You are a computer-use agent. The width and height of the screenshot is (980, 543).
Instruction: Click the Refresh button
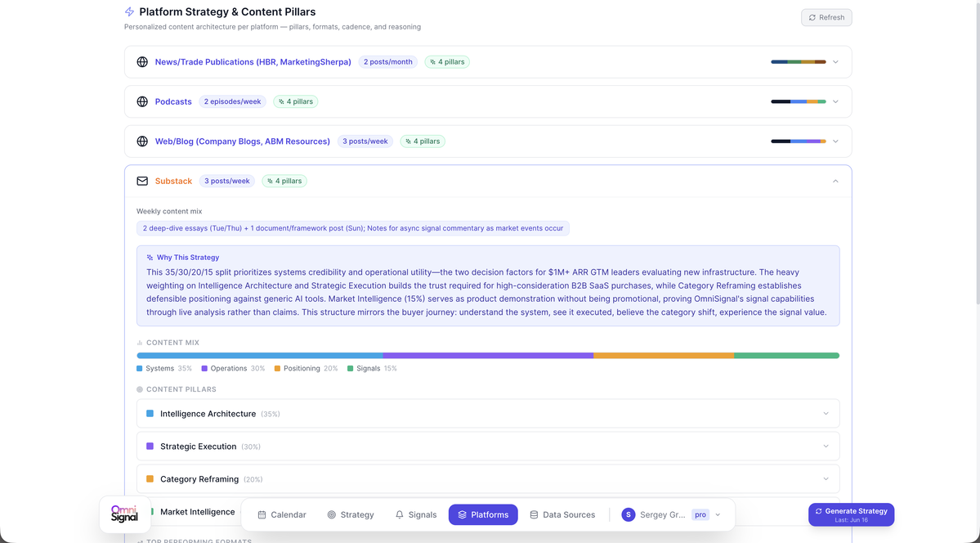pos(826,17)
